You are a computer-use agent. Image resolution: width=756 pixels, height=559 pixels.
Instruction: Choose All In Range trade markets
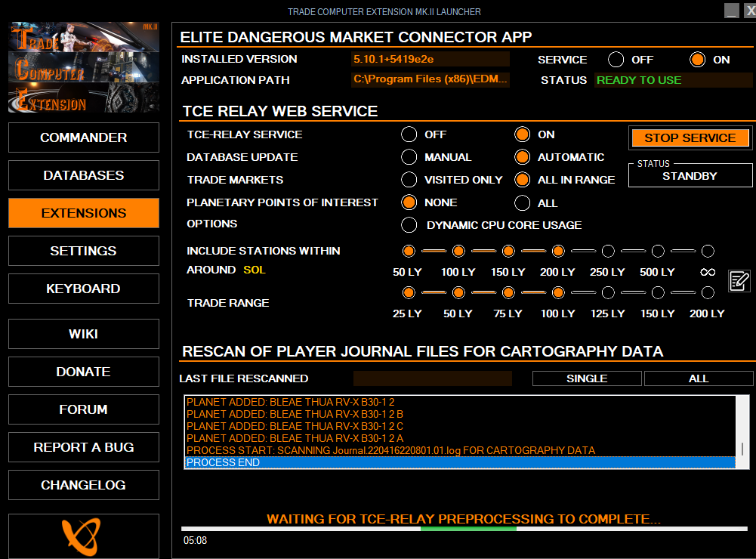522,180
